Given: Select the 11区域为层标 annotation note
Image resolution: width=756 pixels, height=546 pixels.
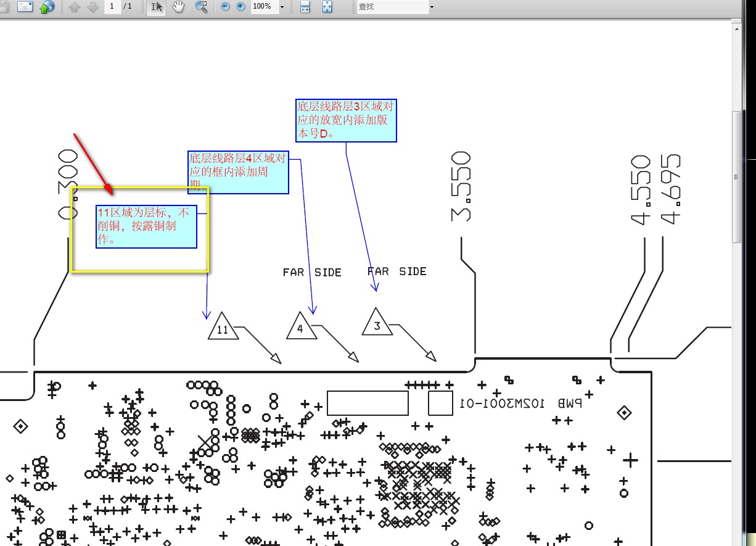Looking at the screenshot, I should pyautogui.click(x=146, y=226).
